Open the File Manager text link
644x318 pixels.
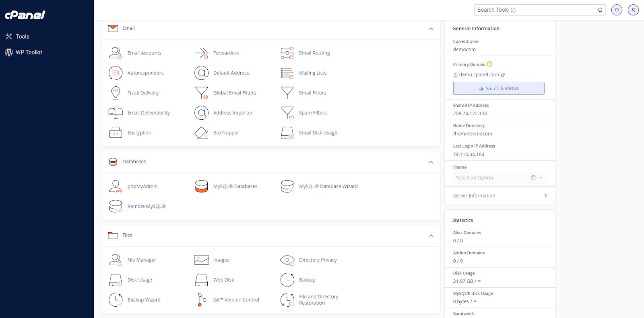click(x=142, y=260)
